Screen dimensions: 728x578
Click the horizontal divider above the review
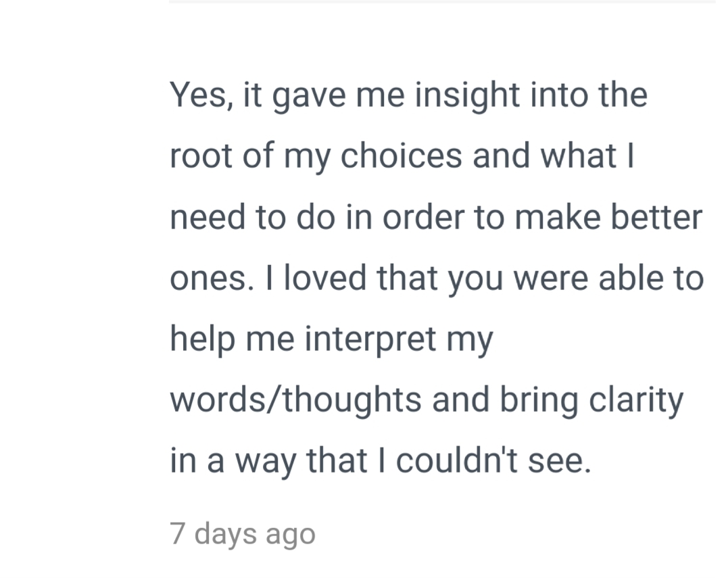click(442, 1)
